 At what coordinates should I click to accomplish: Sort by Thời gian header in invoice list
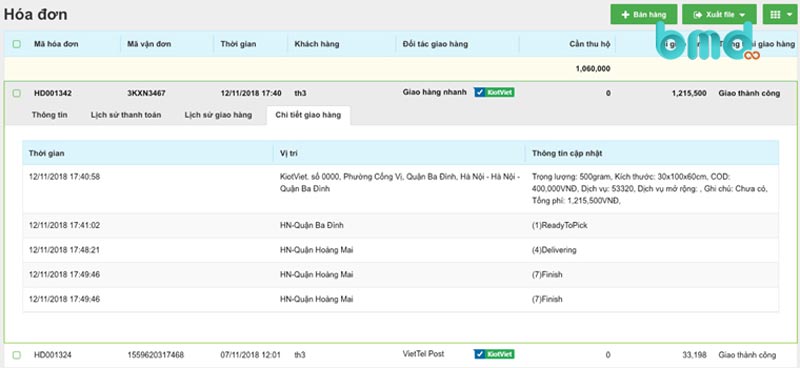[x=238, y=44]
